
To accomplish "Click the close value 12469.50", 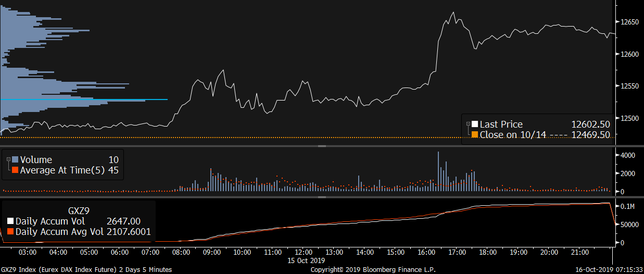I will 590,135.
